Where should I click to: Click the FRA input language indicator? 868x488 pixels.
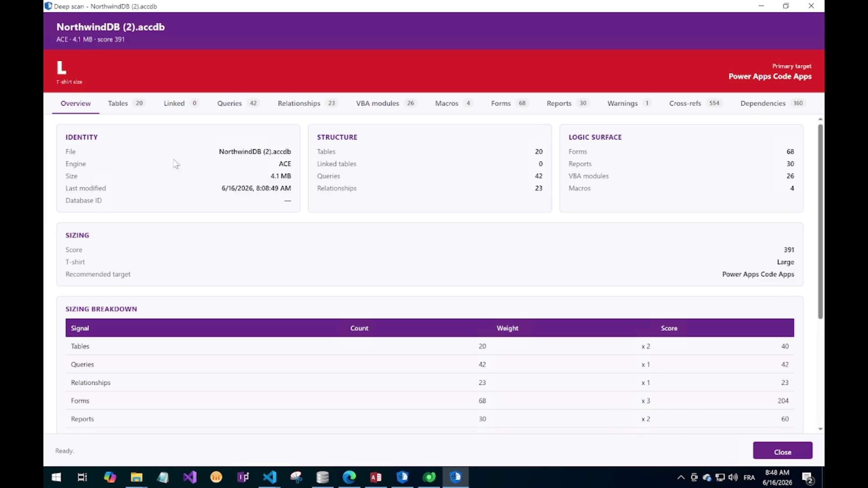(x=749, y=478)
